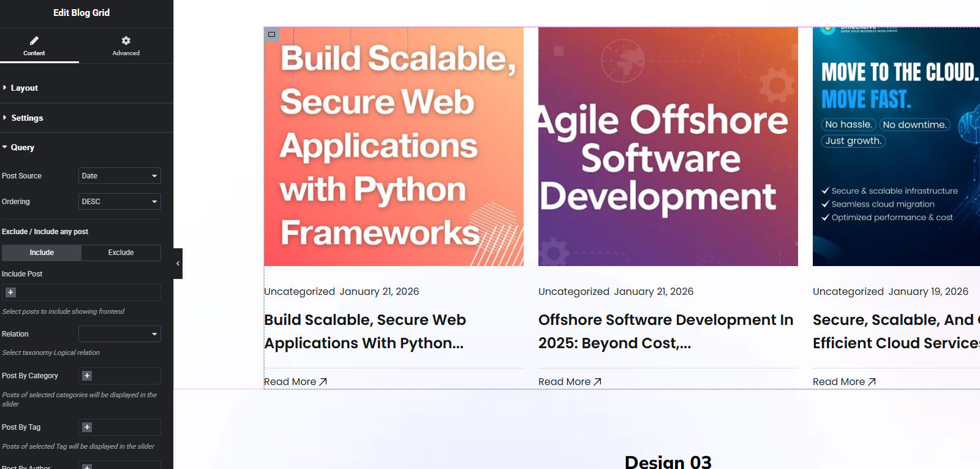Click the plus icon in Include Post field
This screenshot has width=980, height=469.
pyautogui.click(x=10, y=292)
